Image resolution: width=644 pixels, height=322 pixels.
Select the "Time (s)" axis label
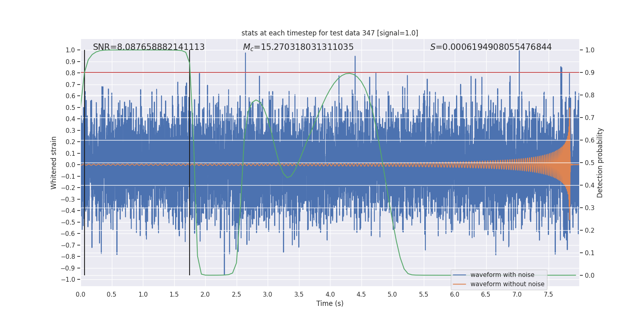pyautogui.click(x=330, y=303)
